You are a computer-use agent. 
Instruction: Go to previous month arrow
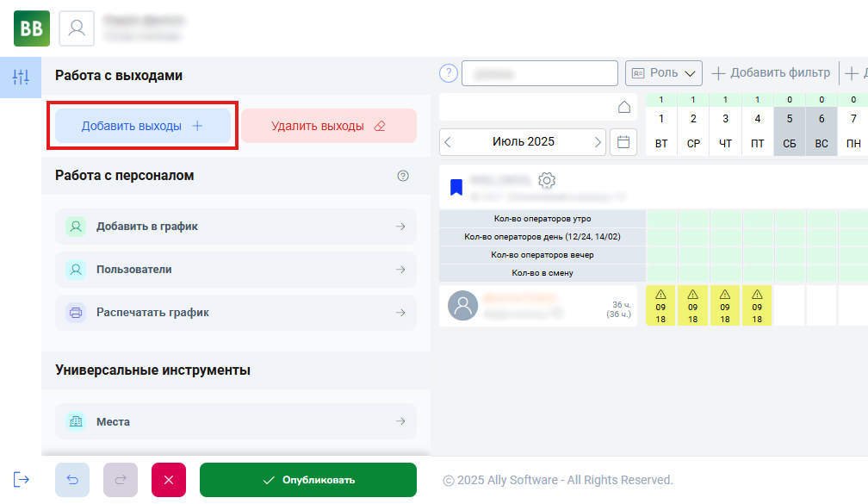449,141
